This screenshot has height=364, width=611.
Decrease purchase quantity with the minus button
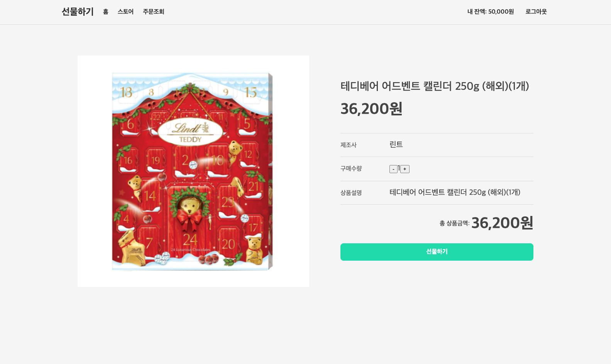[x=393, y=169]
